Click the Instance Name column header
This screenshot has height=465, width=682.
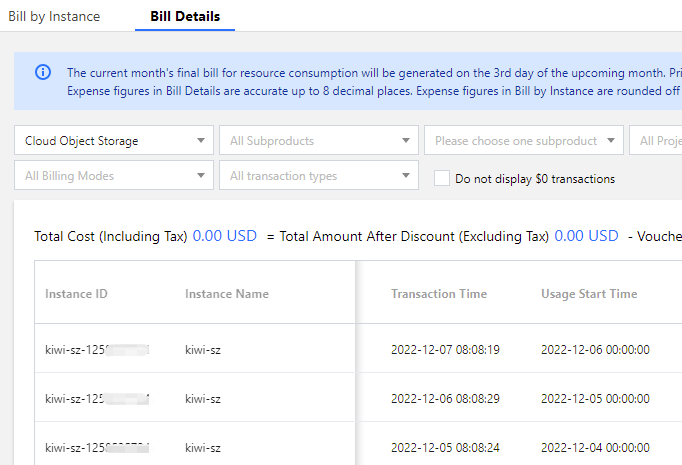pos(227,294)
